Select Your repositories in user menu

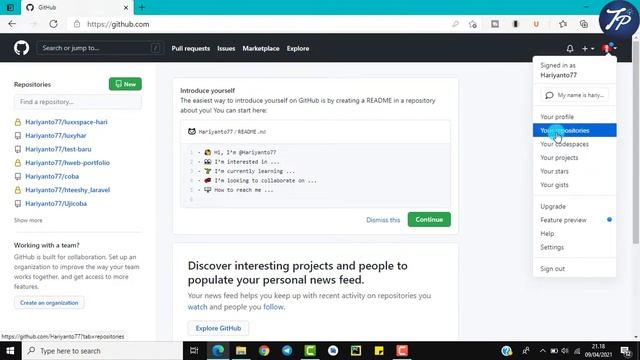[x=574, y=130]
